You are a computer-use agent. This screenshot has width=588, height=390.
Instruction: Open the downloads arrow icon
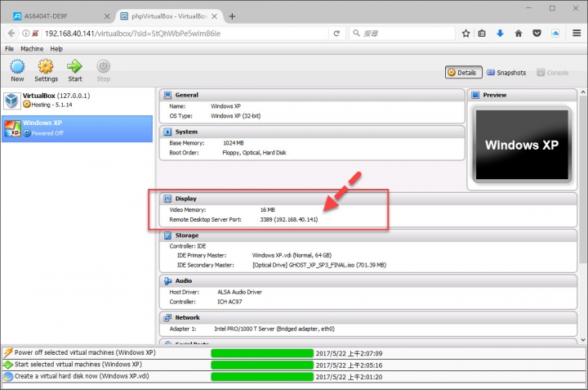[x=500, y=34]
